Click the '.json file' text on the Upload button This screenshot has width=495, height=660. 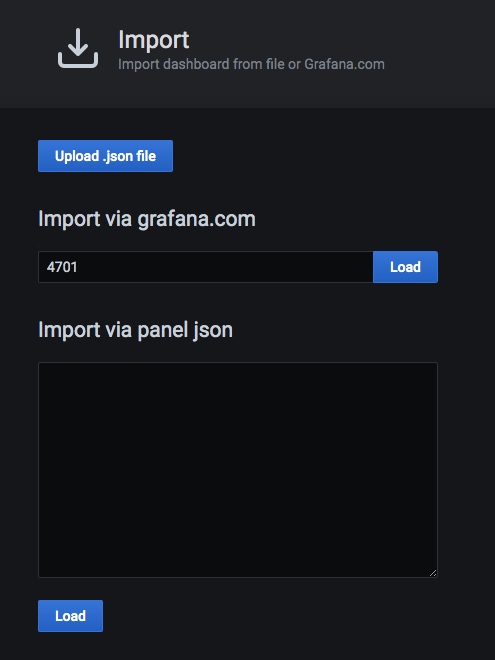tap(129, 156)
